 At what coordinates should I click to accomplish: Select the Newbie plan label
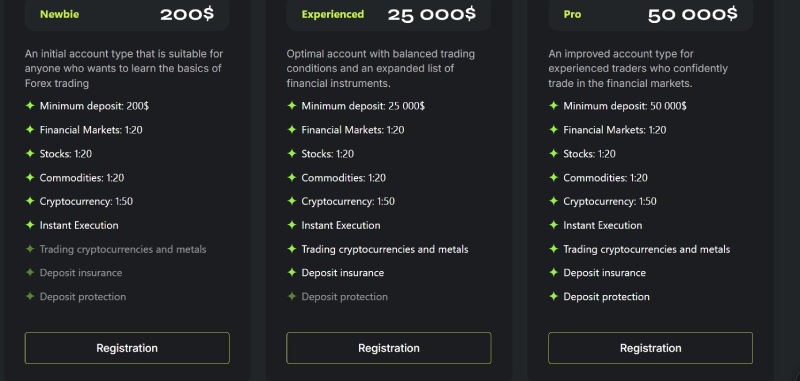click(x=58, y=14)
